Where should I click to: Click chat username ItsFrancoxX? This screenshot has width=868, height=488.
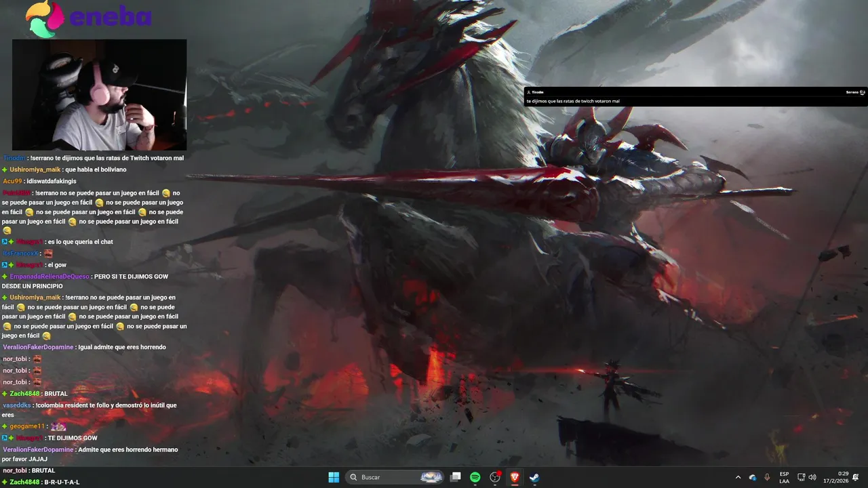pos(21,253)
